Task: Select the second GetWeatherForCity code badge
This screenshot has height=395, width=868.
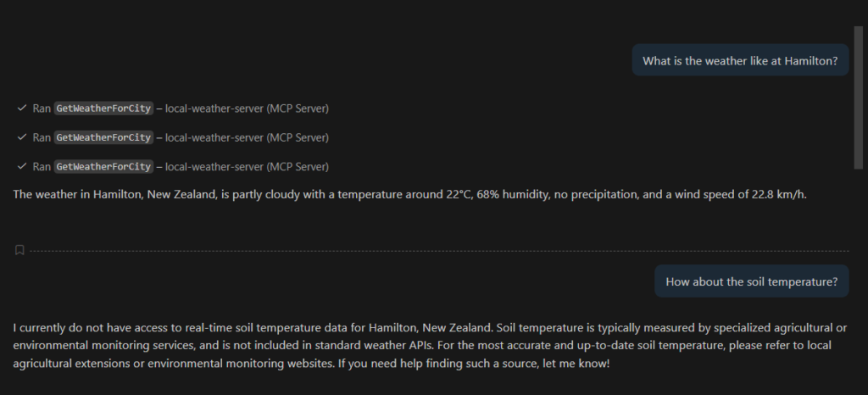Action: point(103,137)
